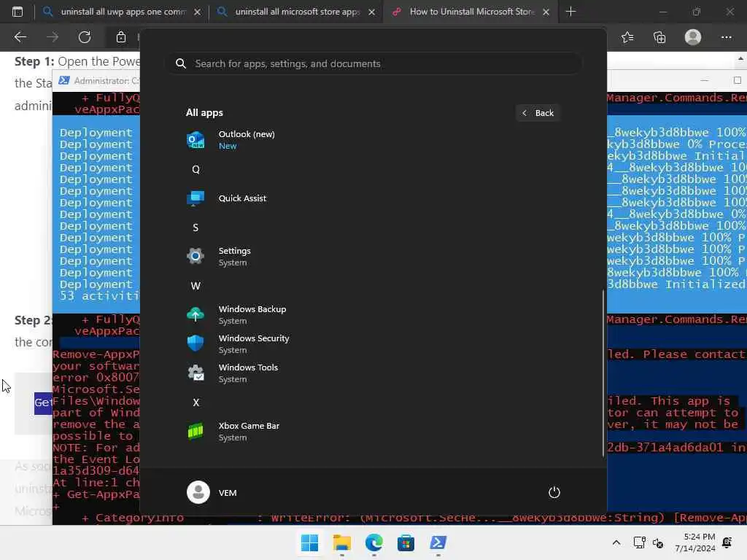Click PowerShell window title icon
Image resolution: width=747 pixels, height=560 pixels.
[x=64, y=80]
